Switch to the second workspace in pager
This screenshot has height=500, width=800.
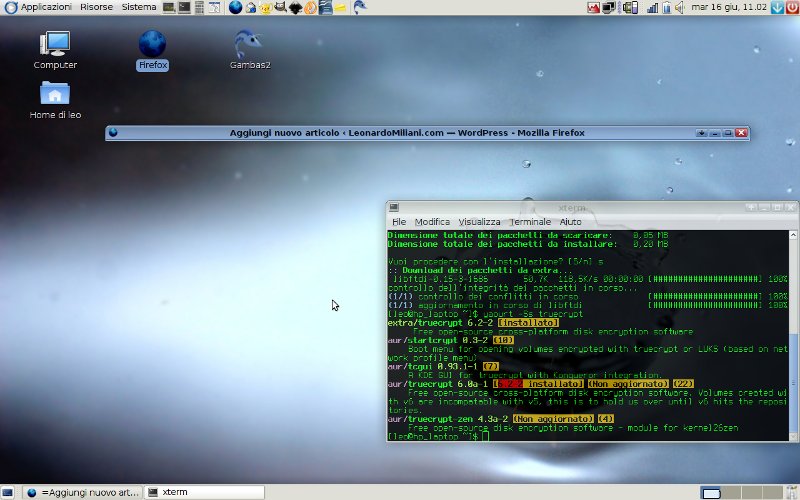(x=731, y=492)
